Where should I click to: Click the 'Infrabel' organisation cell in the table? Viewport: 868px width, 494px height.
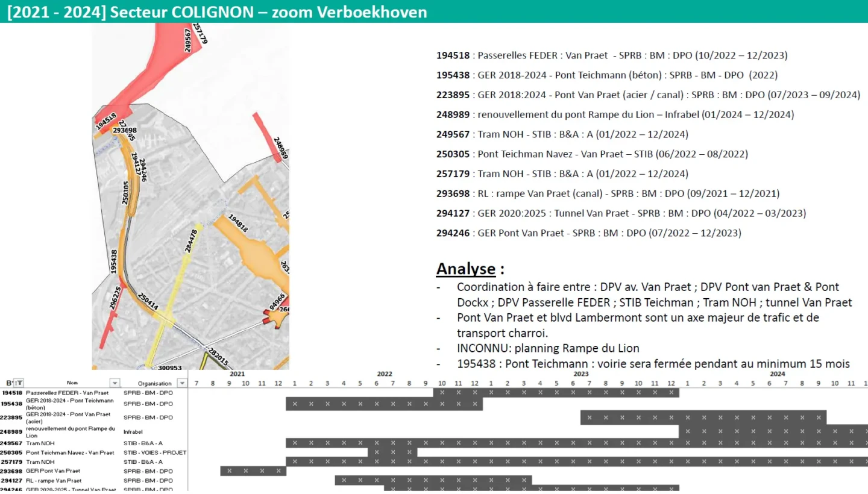134,432
